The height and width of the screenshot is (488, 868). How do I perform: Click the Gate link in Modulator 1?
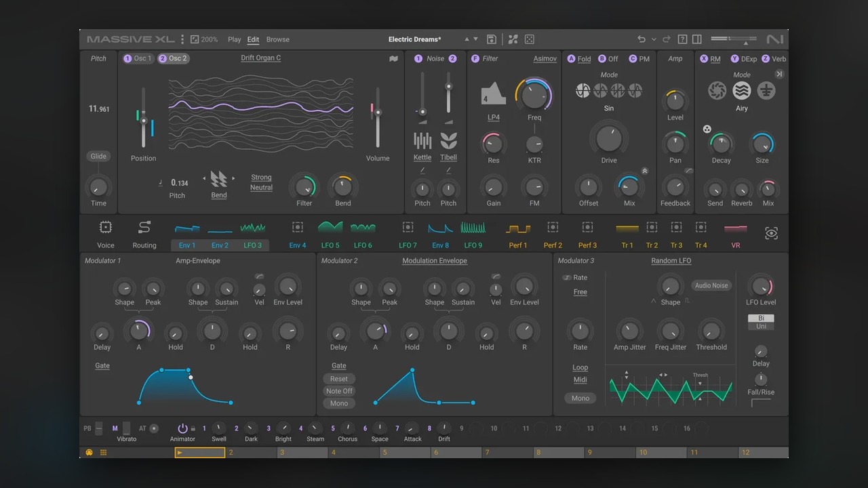pyautogui.click(x=102, y=365)
